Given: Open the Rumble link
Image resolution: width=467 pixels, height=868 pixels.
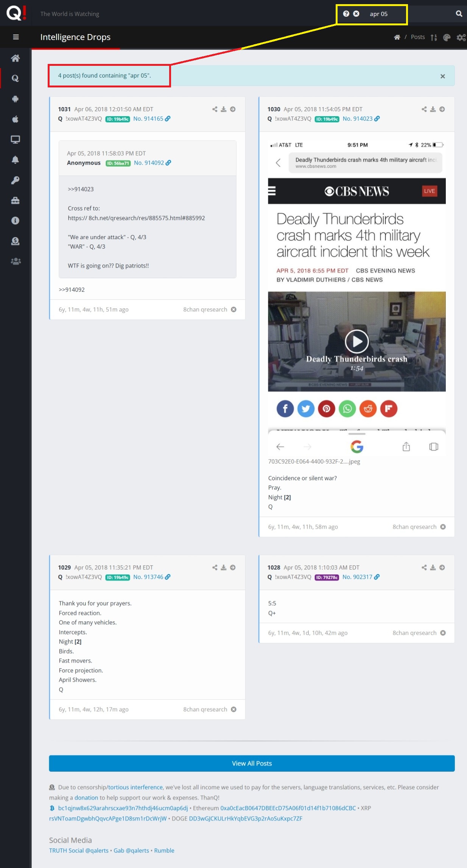Looking at the screenshot, I should click(164, 851).
